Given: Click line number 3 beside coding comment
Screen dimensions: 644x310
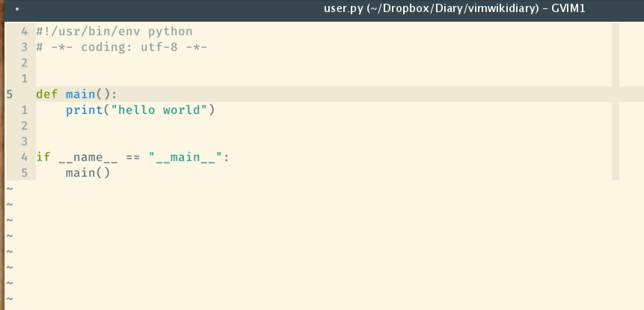Looking at the screenshot, I should 25,47.
